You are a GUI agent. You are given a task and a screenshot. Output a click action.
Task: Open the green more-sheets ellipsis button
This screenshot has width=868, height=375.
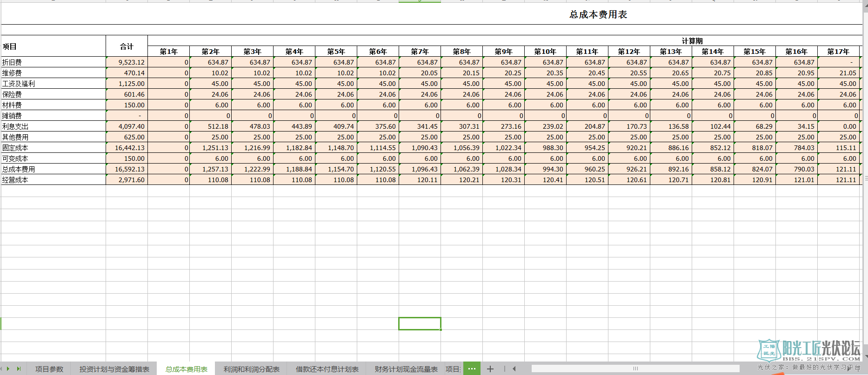point(471,369)
